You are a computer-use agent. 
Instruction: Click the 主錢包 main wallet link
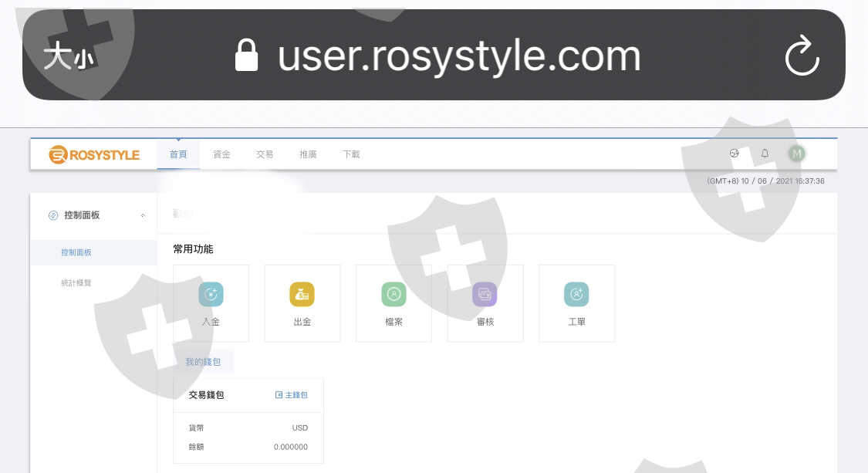292,395
